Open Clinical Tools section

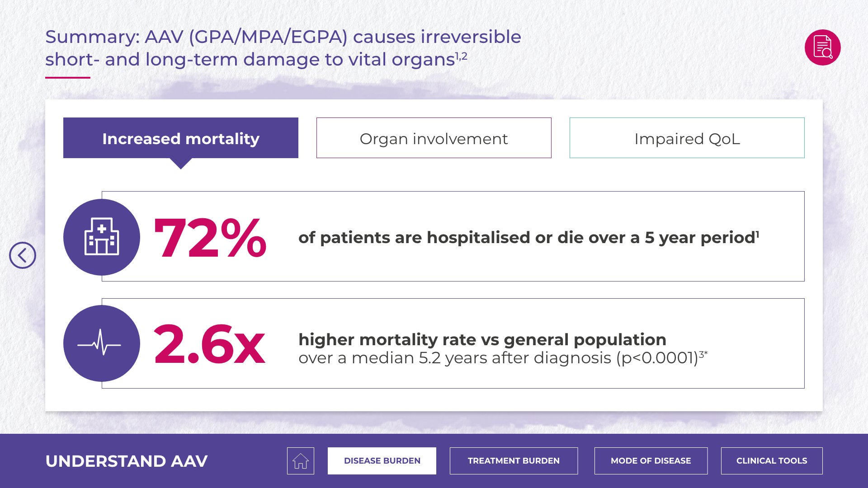pos(771,461)
